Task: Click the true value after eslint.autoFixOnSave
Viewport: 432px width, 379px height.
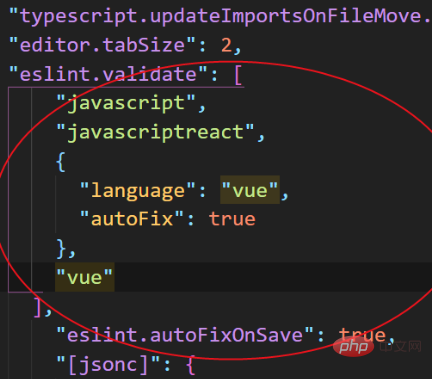Action: point(362,335)
